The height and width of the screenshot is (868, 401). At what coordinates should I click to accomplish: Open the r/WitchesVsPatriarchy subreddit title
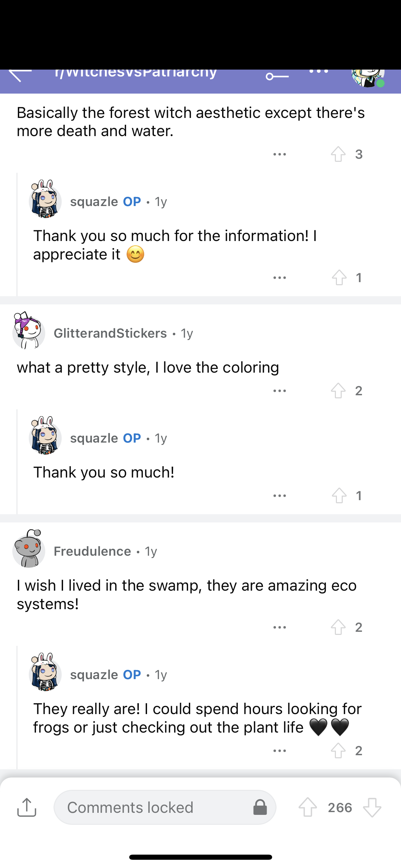(x=136, y=73)
